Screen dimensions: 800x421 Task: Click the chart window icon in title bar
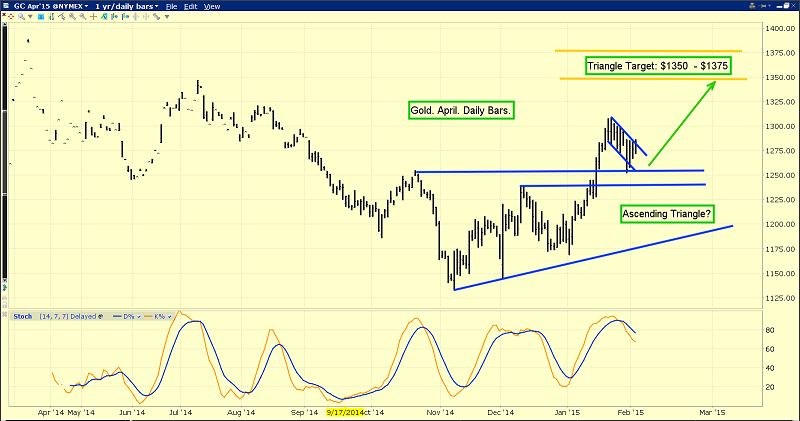coord(6,6)
